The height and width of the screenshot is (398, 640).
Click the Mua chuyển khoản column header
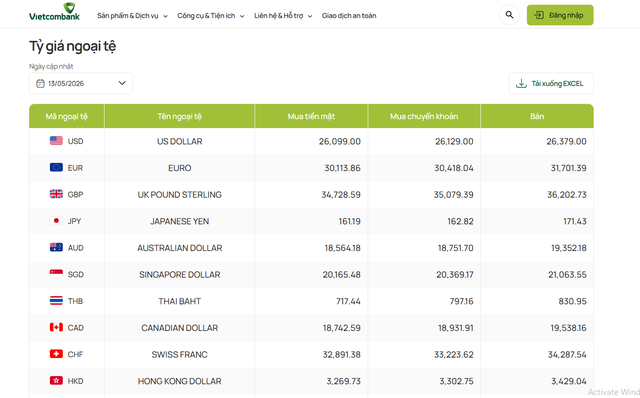tap(424, 116)
